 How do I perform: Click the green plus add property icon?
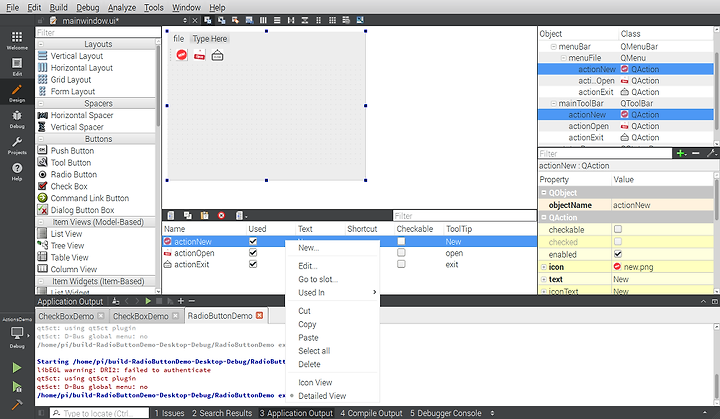681,153
